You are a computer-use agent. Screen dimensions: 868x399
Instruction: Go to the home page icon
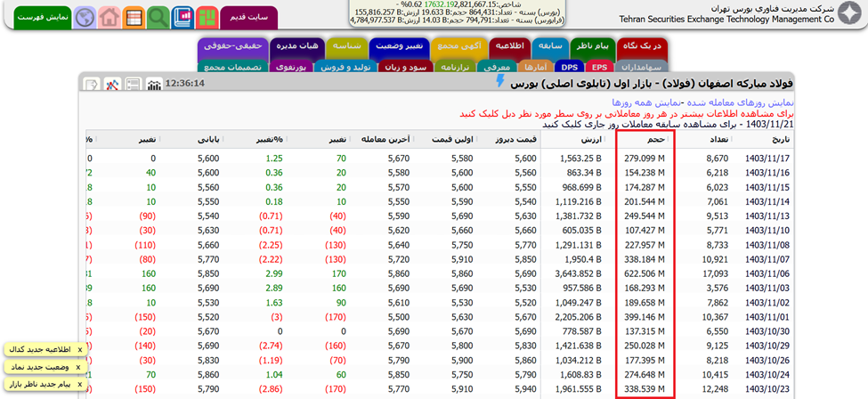coord(109,18)
